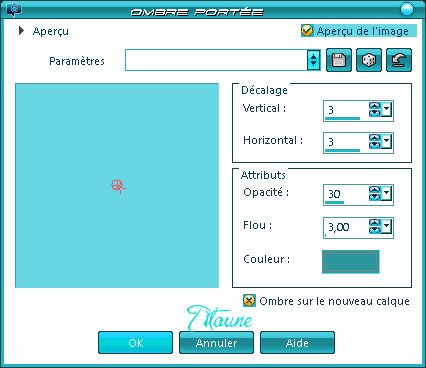Click the Annuler button

click(x=216, y=343)
